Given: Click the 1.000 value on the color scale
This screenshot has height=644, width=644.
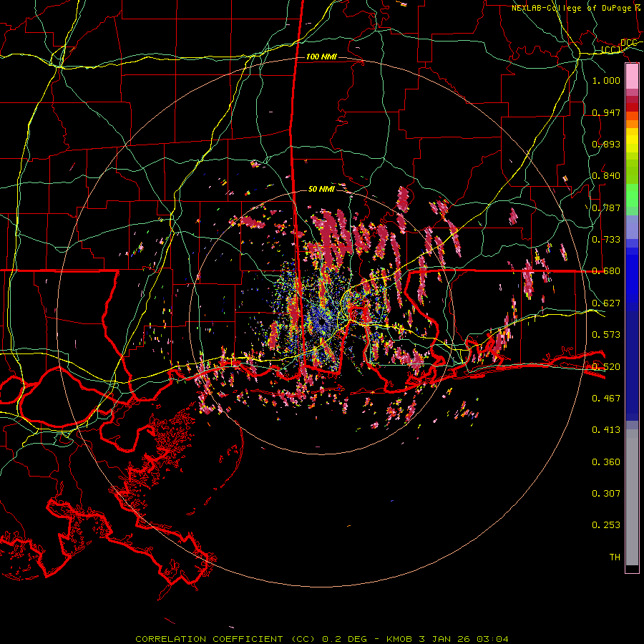Looking at the screenshot, I should pyautogui.click(x=606, y=80).
